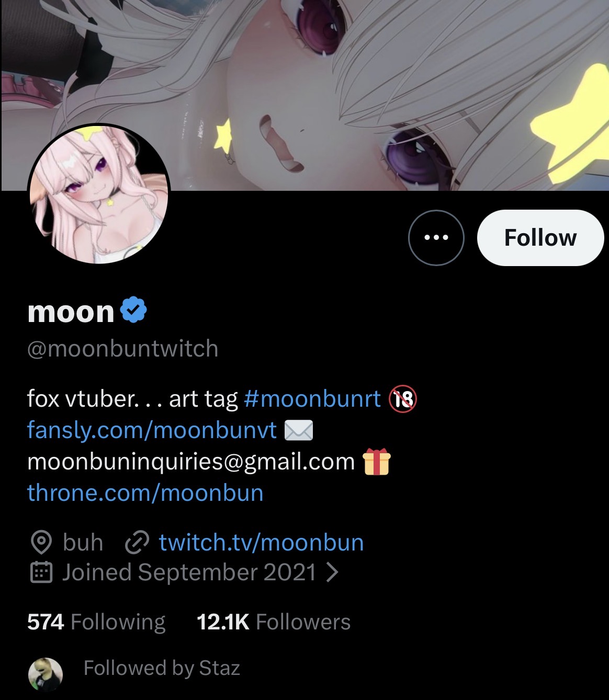Open the Followed by Staz text
The width and height of the screenshot is (609, 700).
[162, 668]
